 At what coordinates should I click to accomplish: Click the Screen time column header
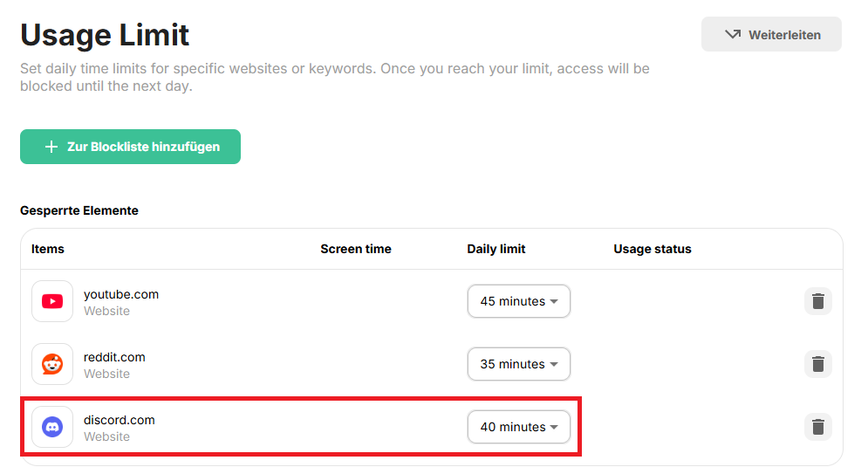click(x=355, y=249)
